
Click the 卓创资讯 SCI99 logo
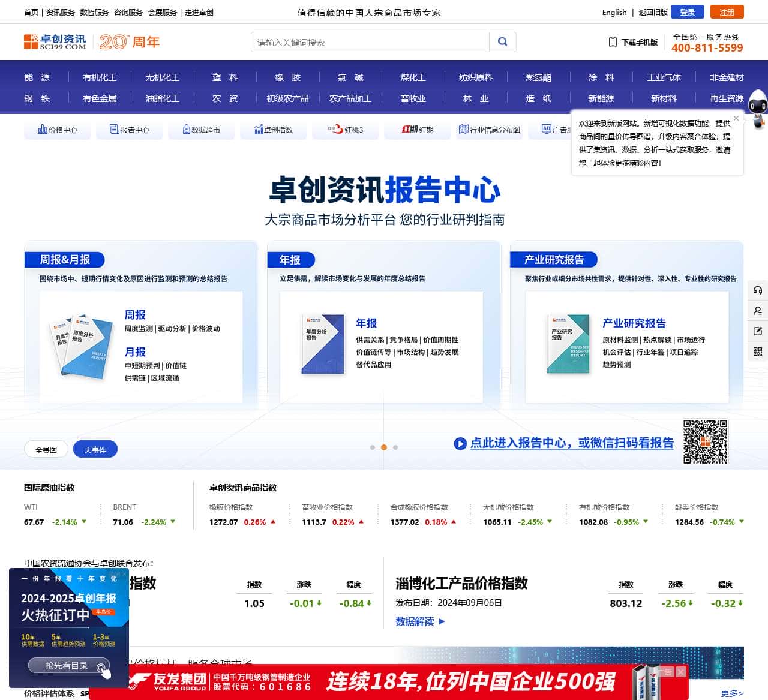pyautogui.click(x=55, y=42)
